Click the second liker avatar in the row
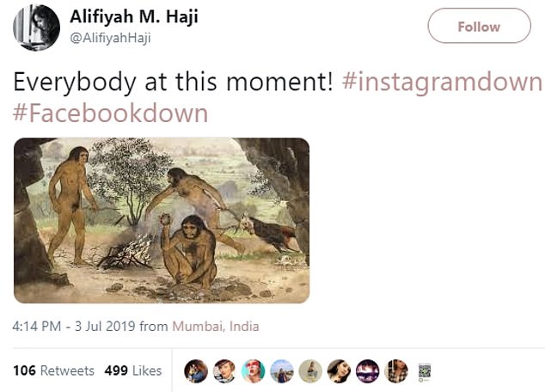This screenshot has height=392, width=545. 224,371
